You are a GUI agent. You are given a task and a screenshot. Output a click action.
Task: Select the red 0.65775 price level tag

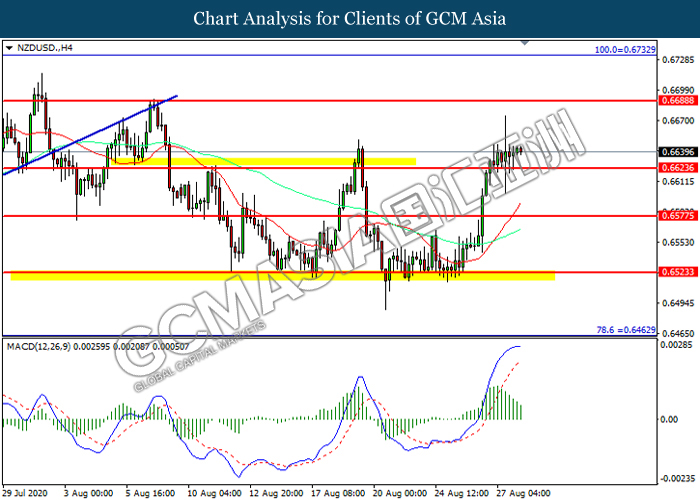678,216
